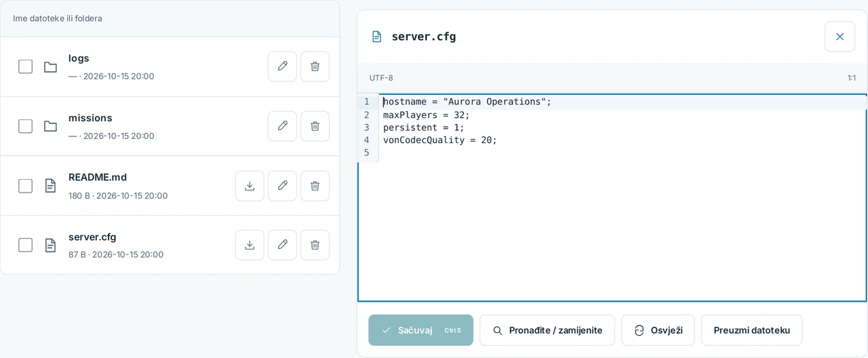Screen dimensions: 868x358
Task: Download server.cfg from the file list
Action: 250,245
